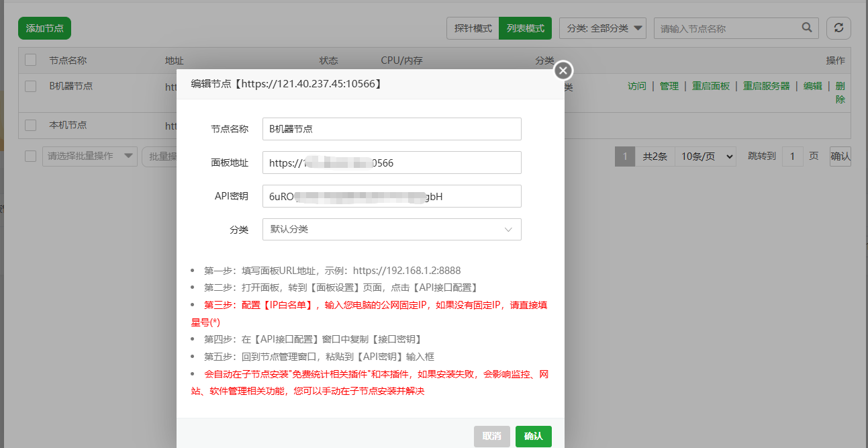Screen dimensions: 868x448
Task: Check the select-all checkbox in table header
Action: coord(30,60)
